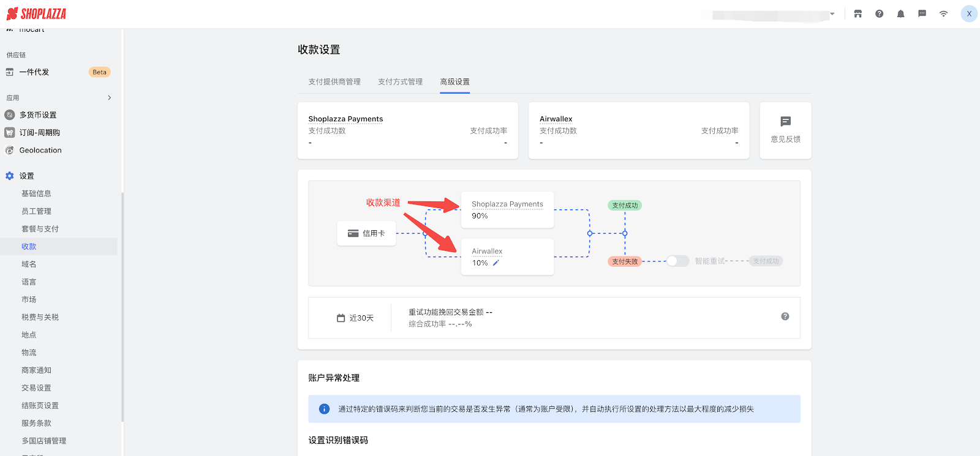Image resolution: width=980 pixels, height=456 pixels.
Task: Open 域名 settings page
Action: click(x=29, y=264)
